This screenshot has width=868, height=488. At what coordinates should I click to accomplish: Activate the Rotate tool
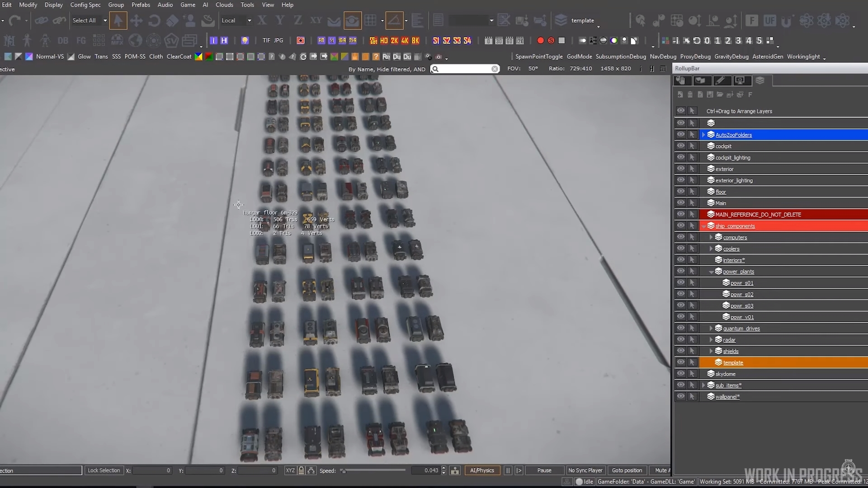click(x=154, y=20)
